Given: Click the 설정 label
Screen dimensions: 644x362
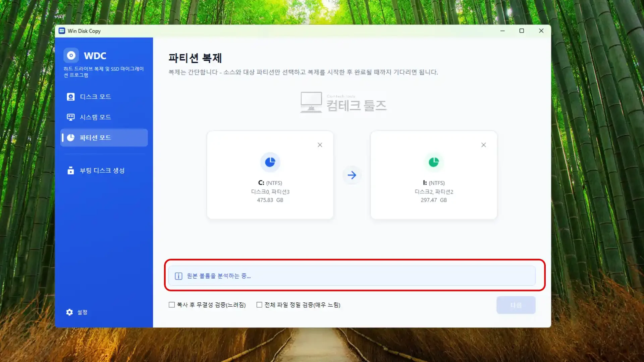Looking at the screenshot, I should [x=83, y=312].
